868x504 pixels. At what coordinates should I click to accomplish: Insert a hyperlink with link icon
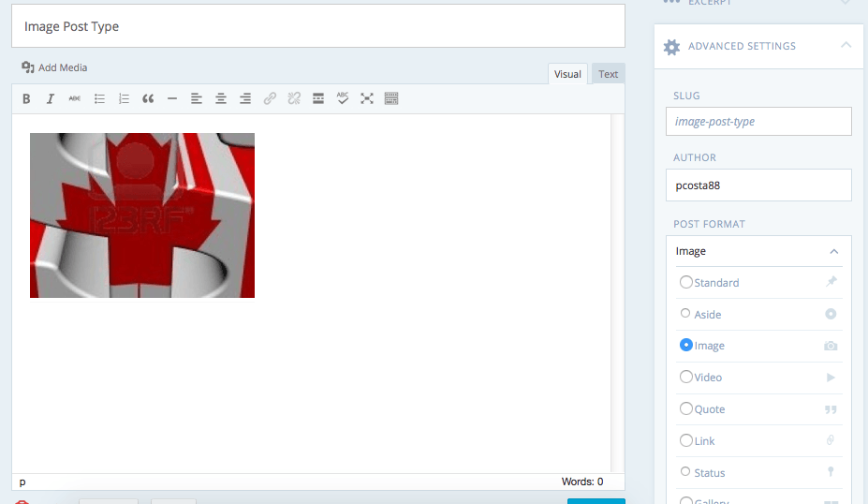coord(270,98)
